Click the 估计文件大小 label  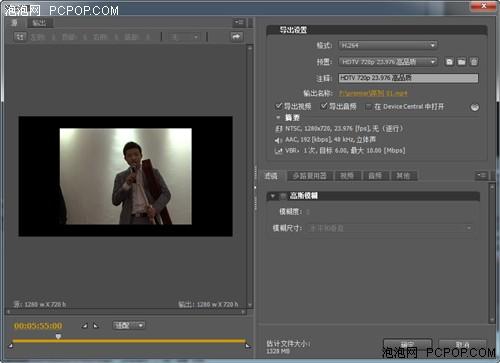pos(288,343)
